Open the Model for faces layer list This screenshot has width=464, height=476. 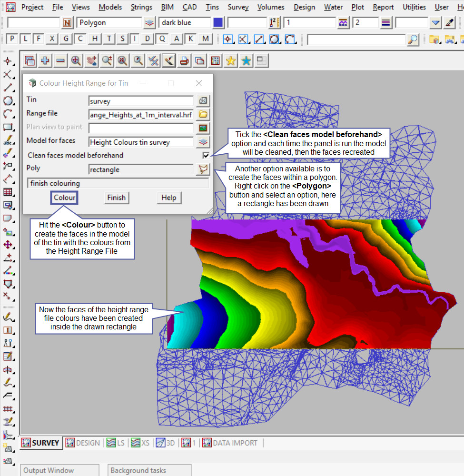point(204,142)
